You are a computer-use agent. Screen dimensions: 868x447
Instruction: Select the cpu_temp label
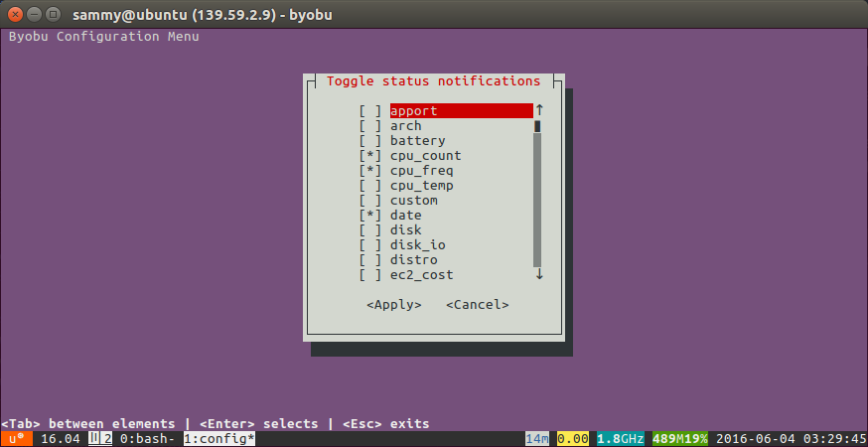[x=422, y=186]
